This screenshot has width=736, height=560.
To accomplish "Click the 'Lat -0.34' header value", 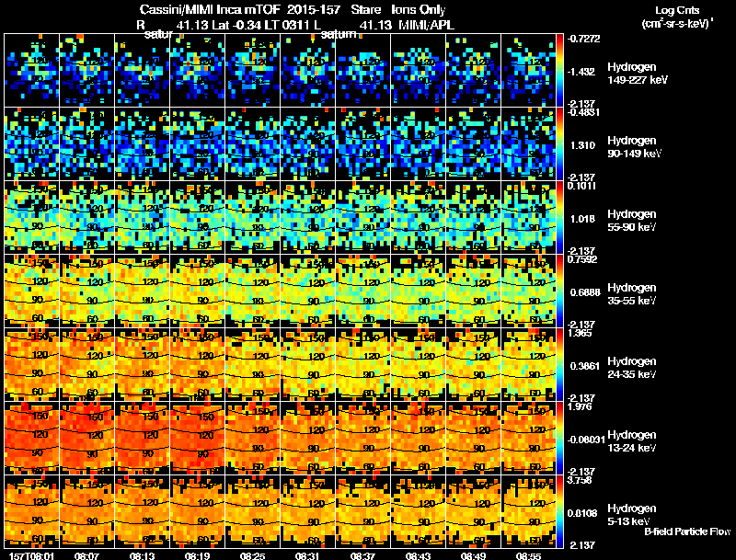I will 237,25.
